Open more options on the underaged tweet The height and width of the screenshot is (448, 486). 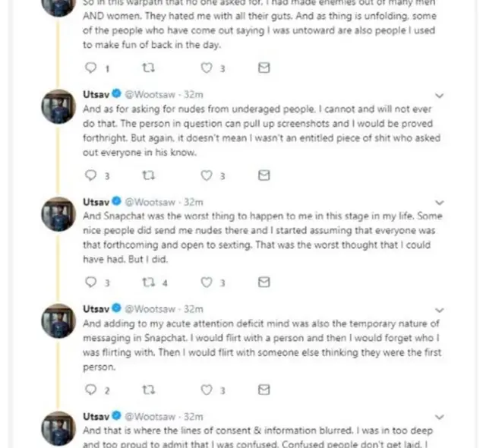point(440,96)
